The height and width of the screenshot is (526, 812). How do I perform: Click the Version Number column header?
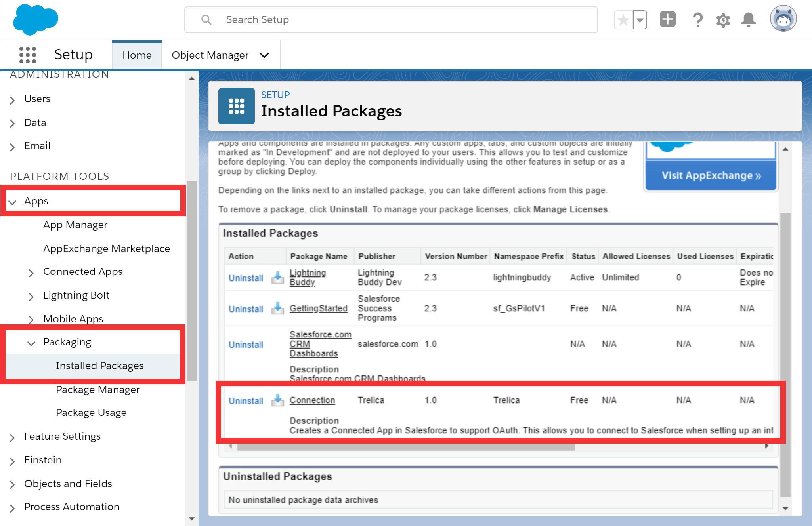click(x=456, y=256)
